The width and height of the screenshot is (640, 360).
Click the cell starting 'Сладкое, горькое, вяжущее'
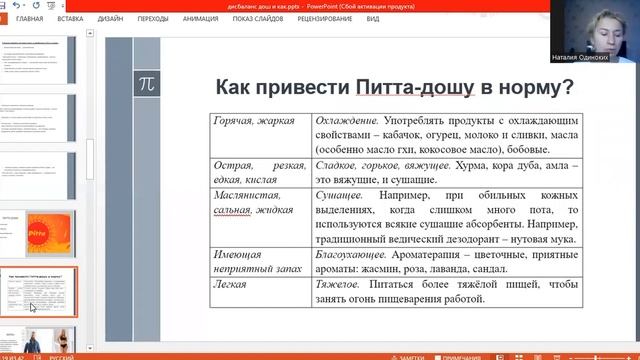pos(447,173)
